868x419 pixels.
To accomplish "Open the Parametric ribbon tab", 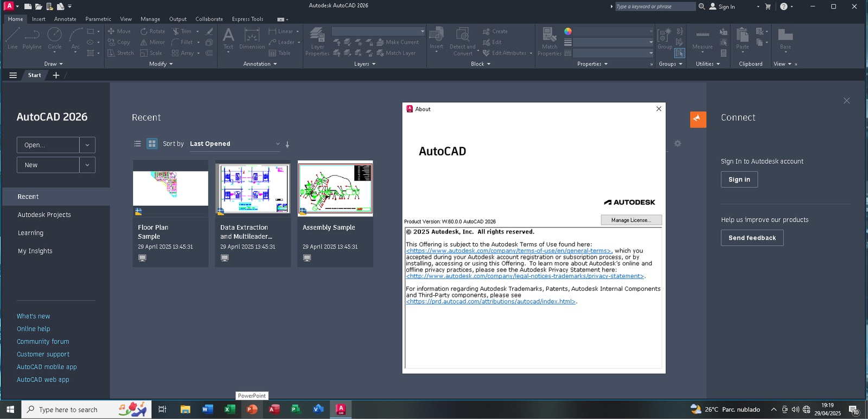I will [98, 19].
